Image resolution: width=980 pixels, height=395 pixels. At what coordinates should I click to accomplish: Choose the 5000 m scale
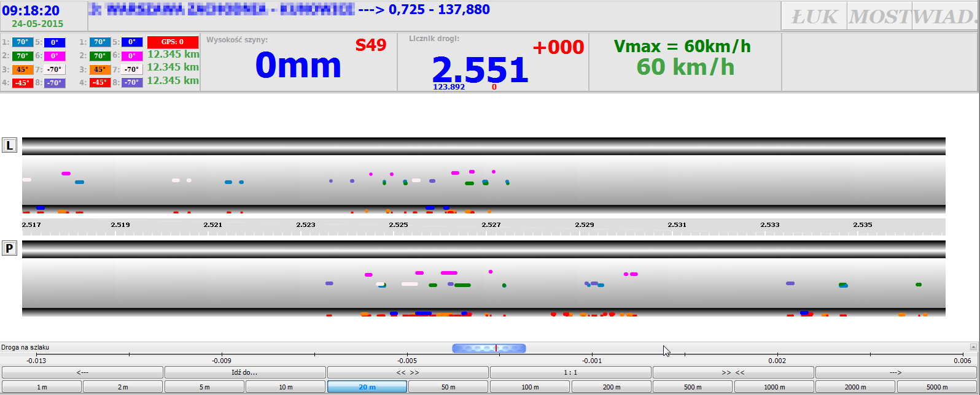[936, 387]
